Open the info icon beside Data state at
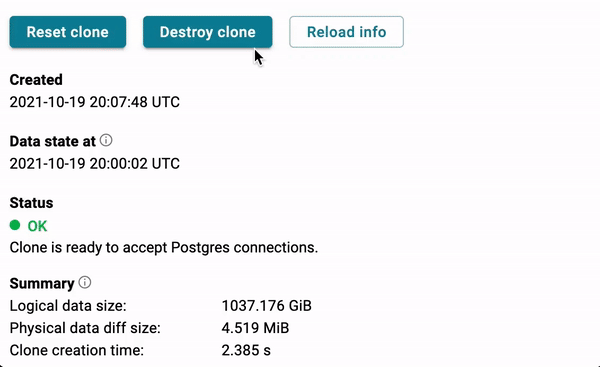Screen dimensions: 600x367 coord(106,140)
